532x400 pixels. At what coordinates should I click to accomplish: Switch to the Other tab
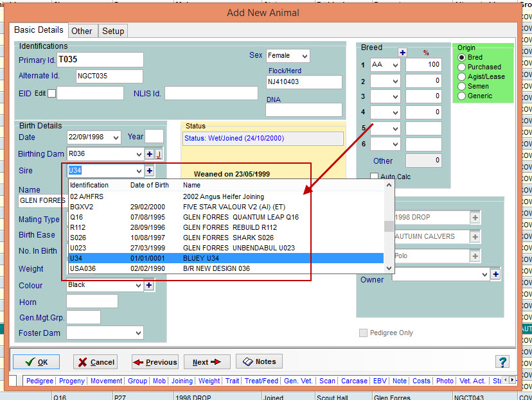[82, 31]
